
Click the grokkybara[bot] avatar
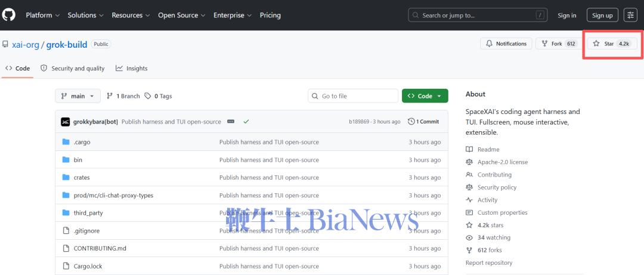tap(66, 122)
